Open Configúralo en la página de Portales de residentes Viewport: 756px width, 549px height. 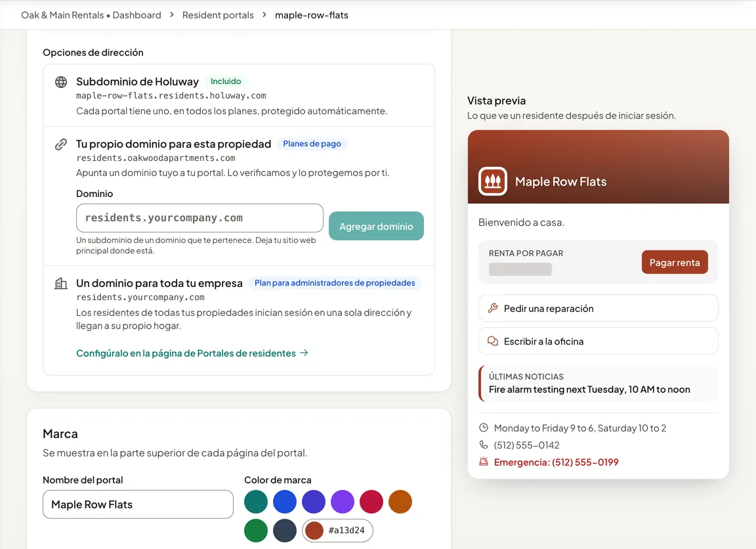tap(192, 353)
